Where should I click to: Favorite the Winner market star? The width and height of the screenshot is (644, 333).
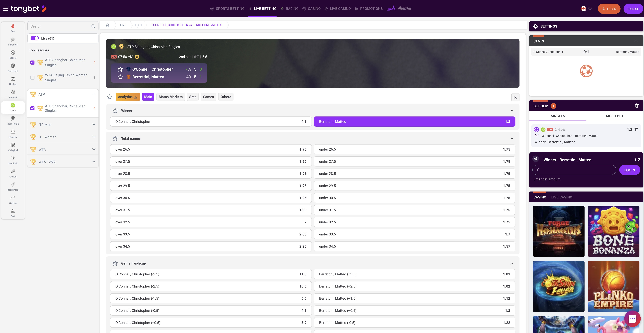[x=115, y=111]
